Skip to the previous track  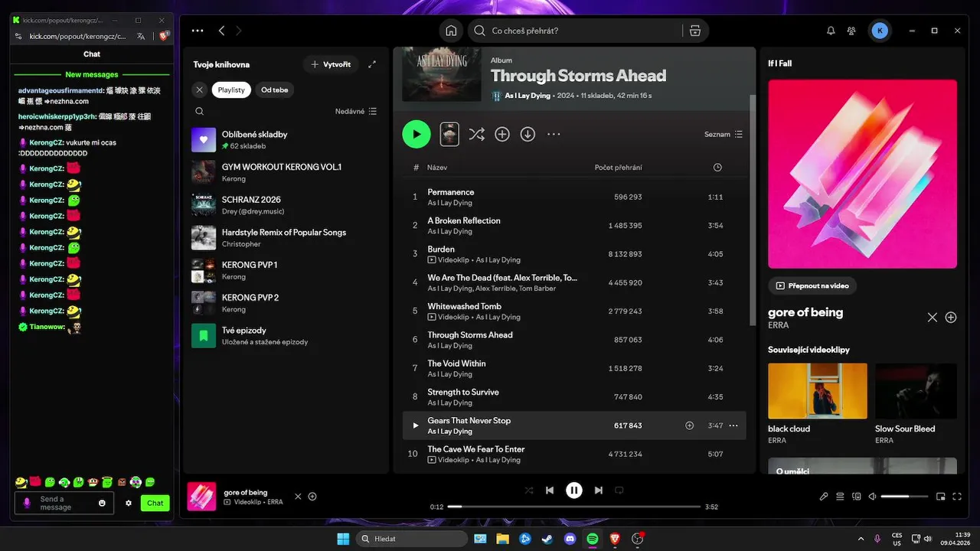click(x=550, y=490)
